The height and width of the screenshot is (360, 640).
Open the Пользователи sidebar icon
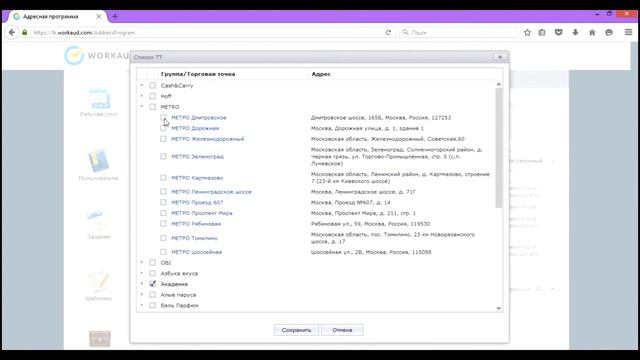click(x=98, y=160)
